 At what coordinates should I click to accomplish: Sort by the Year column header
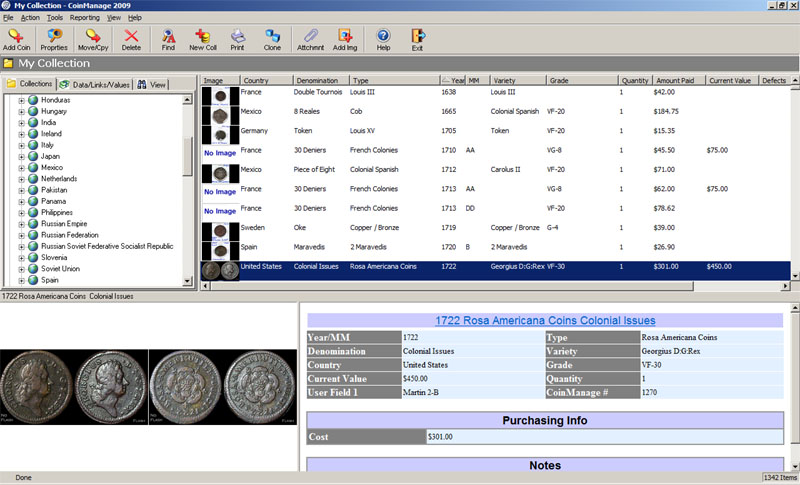click(x=453, y=81)
